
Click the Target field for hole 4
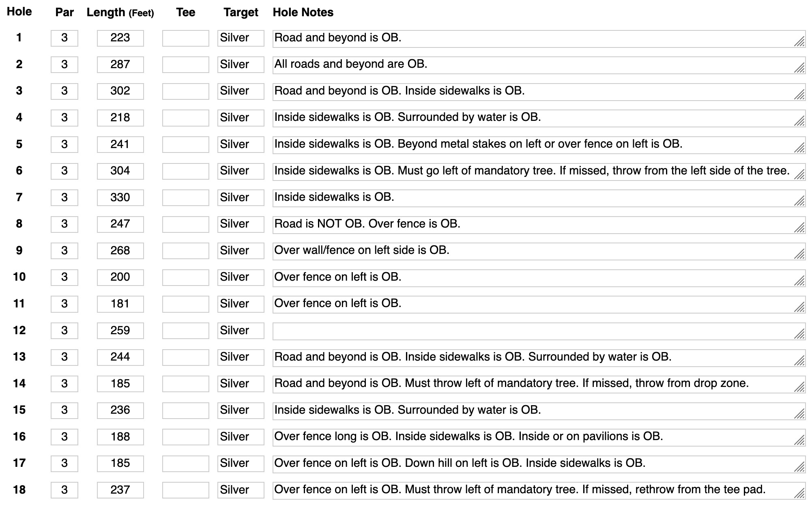pos(240,118)
